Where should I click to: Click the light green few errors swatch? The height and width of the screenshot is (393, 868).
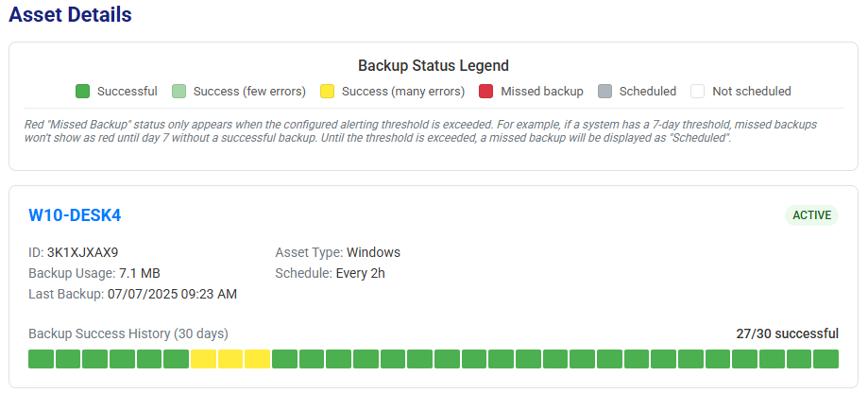pyautogui.click(x=179, y=92)
